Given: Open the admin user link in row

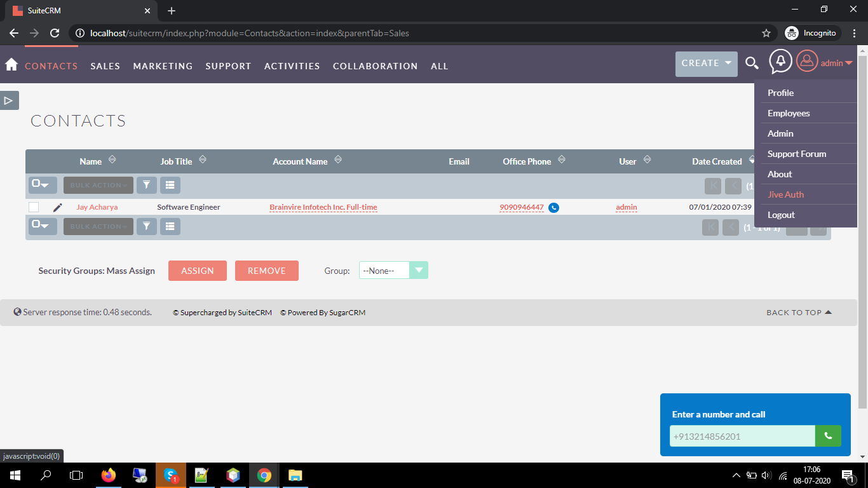Looking at the screenshot, I should (627, 207).
